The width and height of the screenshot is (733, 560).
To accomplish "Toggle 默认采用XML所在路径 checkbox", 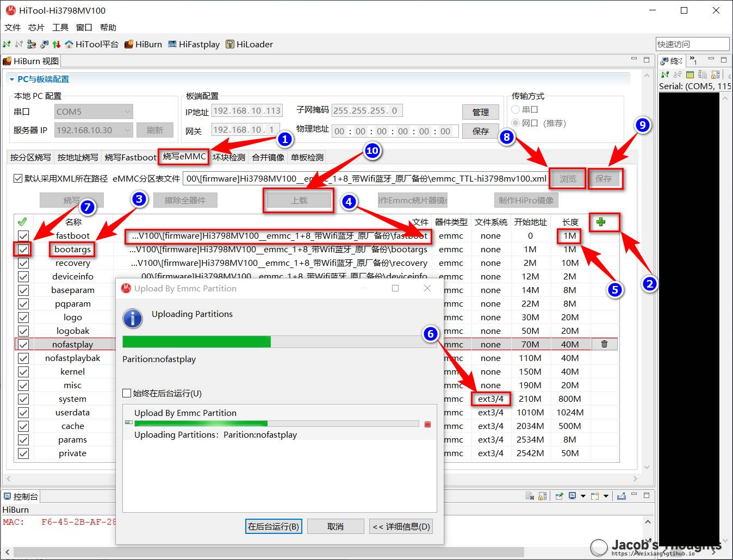I will coord(18,178).
